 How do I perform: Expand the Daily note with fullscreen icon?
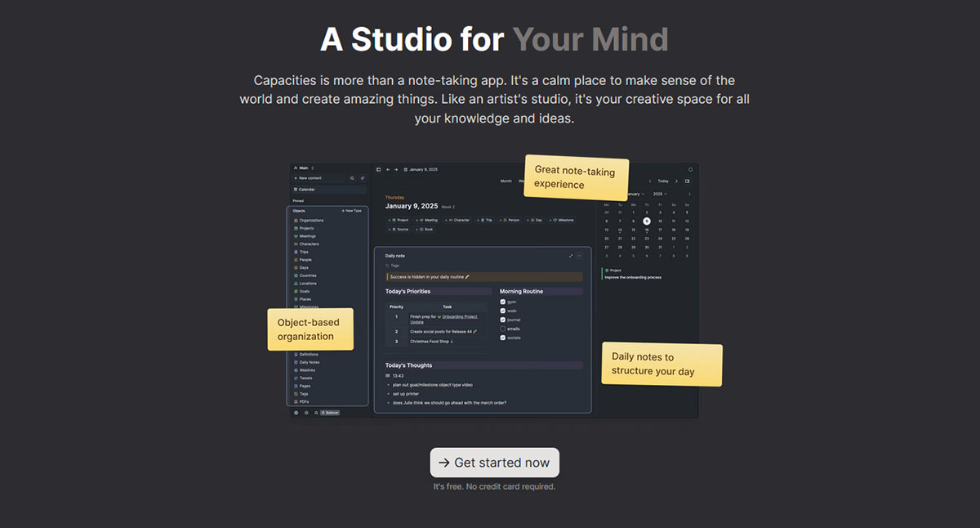click(571, 256)
